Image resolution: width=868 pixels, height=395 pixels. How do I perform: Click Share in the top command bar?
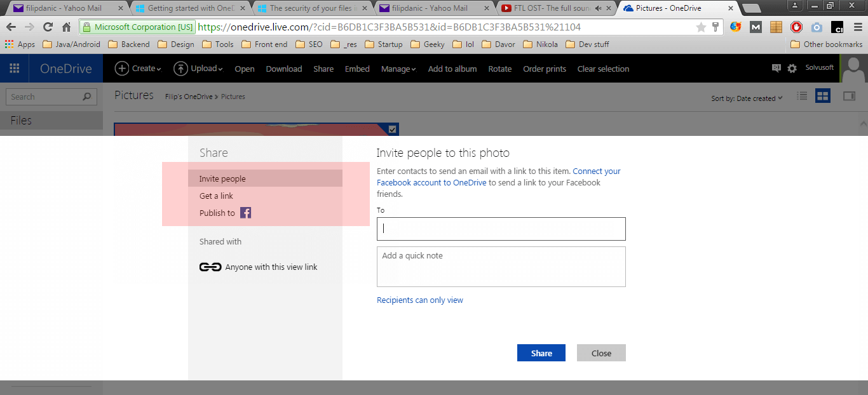click(323, 69)
